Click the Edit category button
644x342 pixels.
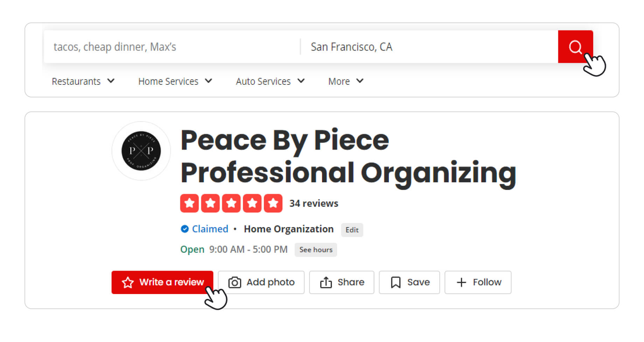pyautogui.click(x=352, y=230)
